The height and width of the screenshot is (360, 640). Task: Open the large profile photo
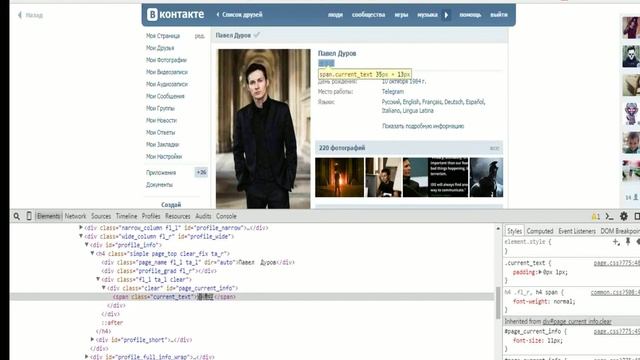[263, 129]
